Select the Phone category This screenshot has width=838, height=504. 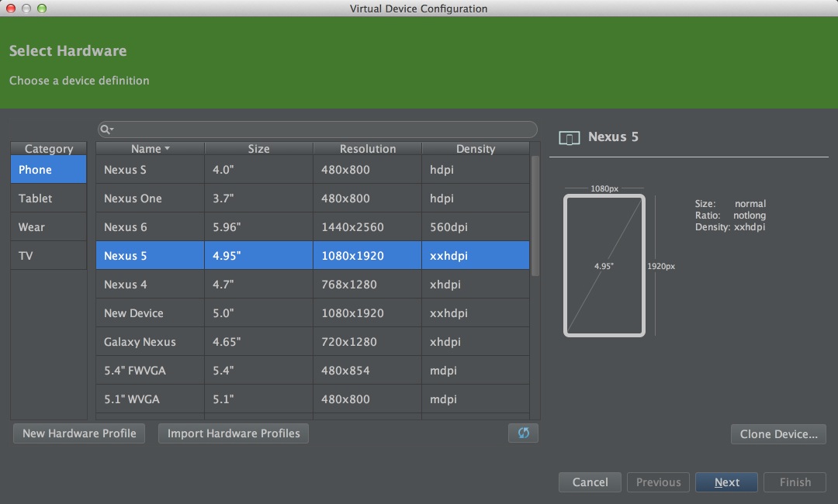tap(48, 170)
